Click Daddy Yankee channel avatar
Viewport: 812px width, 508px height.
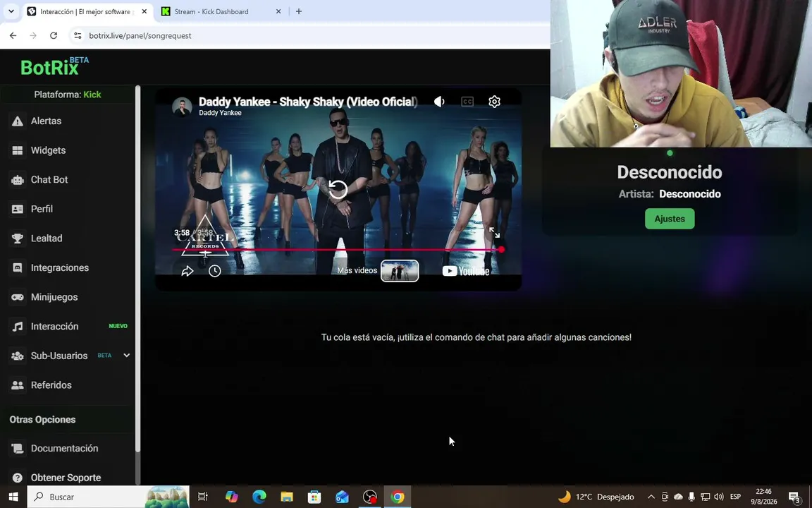click(x=183, y=107)
